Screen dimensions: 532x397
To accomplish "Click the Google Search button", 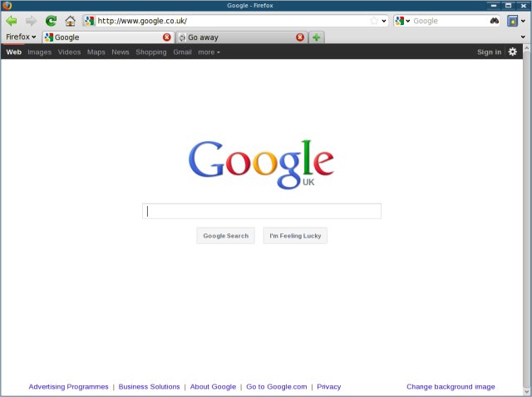I will pos(225,236).
